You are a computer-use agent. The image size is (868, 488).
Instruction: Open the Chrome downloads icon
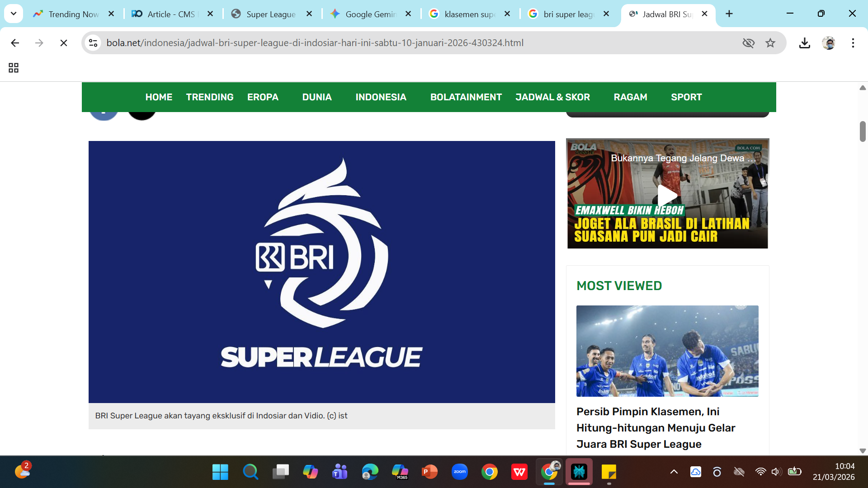pyautogui.click(x=804, y=43)
